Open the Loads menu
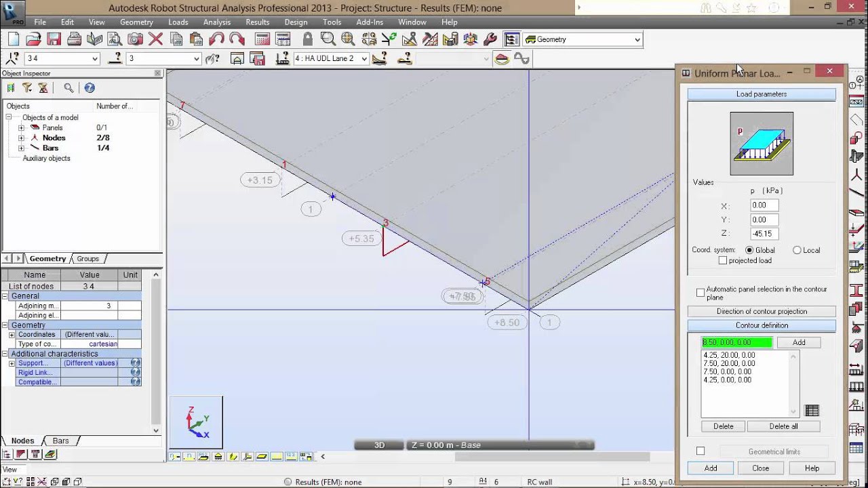 click(178, 22)
